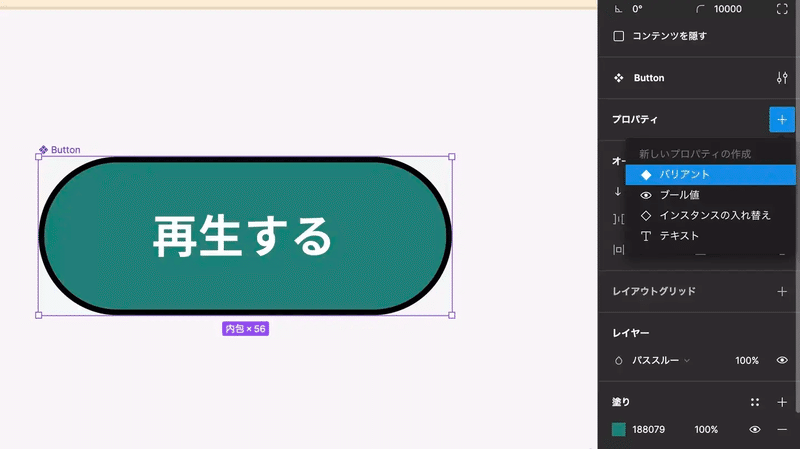Click the independent corners icon
This screenshot has height=449, width=800.
tap(782, 9)
